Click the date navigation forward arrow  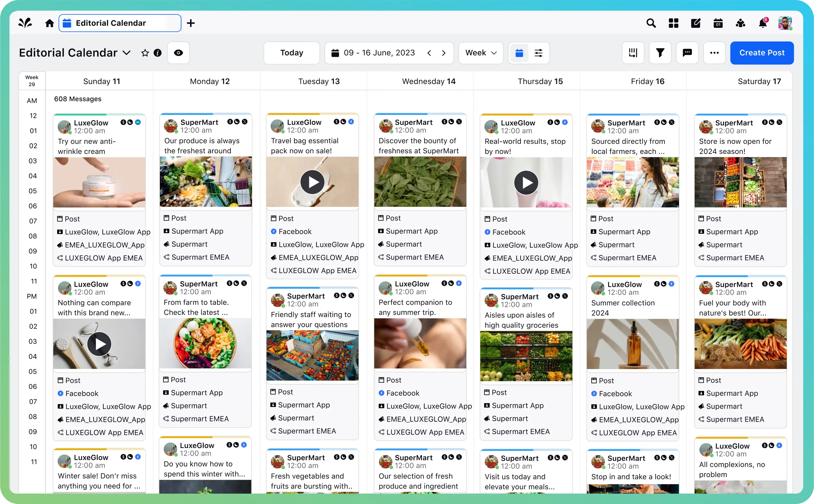tap(444, 52)
